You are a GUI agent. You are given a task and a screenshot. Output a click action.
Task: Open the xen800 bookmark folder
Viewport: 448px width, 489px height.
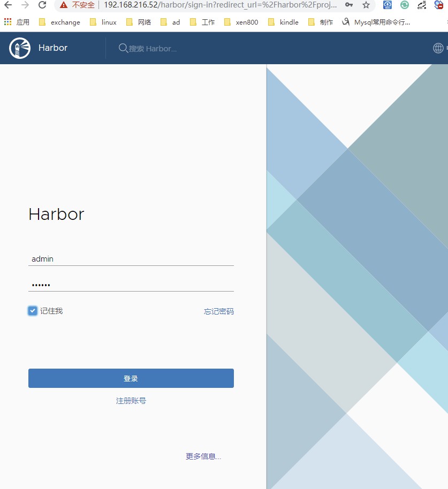[x=241, y=22]
